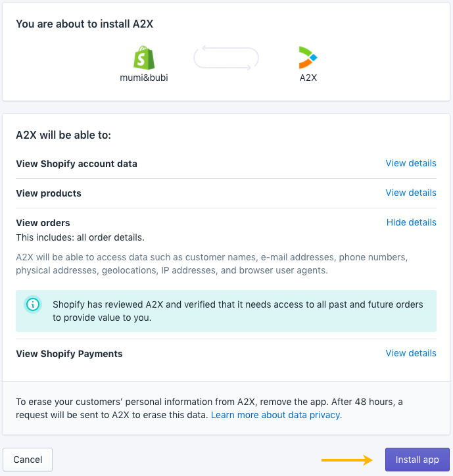Click the You are about to install A2X title

point(85,24)
